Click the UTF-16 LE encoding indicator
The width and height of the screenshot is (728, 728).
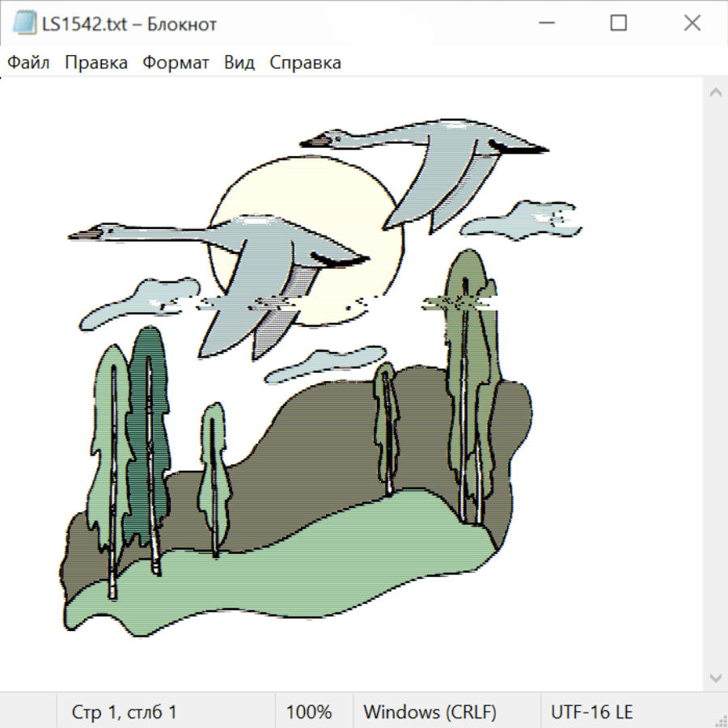(x=591, y=713)
